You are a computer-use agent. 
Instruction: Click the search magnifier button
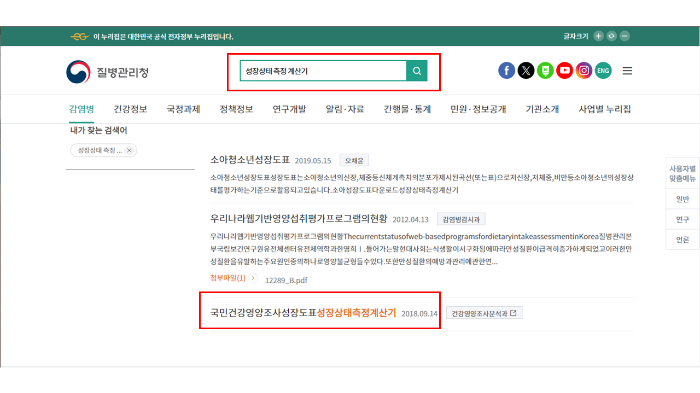click(417, 71)
